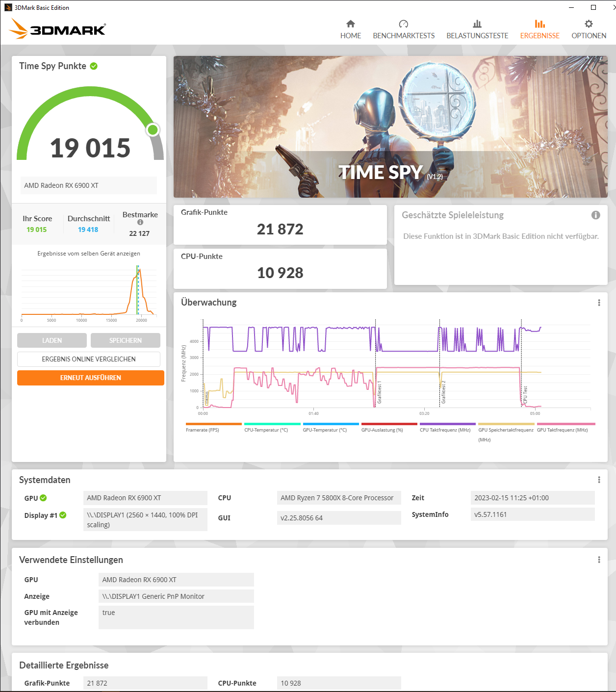Toggle the Framerate (FPS) legend swatch
The width and height of the screenshot is (616, 692).
click(x=214, y=424)
